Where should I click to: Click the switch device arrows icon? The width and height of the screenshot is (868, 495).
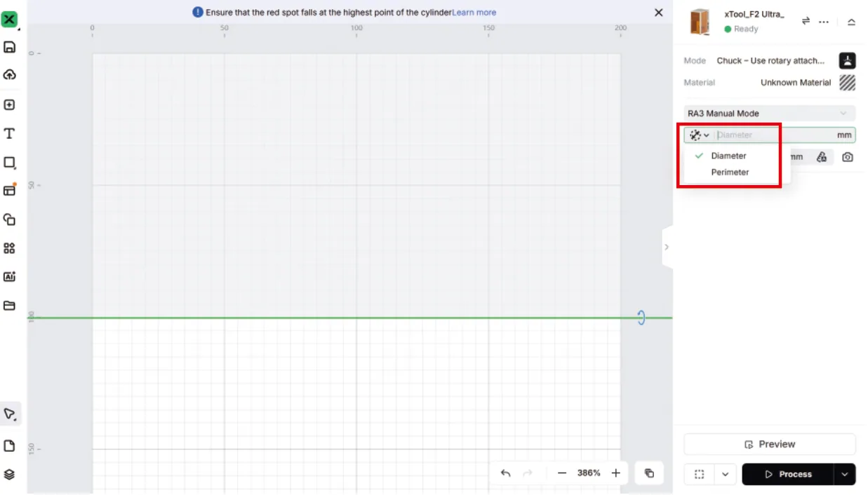[x=806, y=21]
